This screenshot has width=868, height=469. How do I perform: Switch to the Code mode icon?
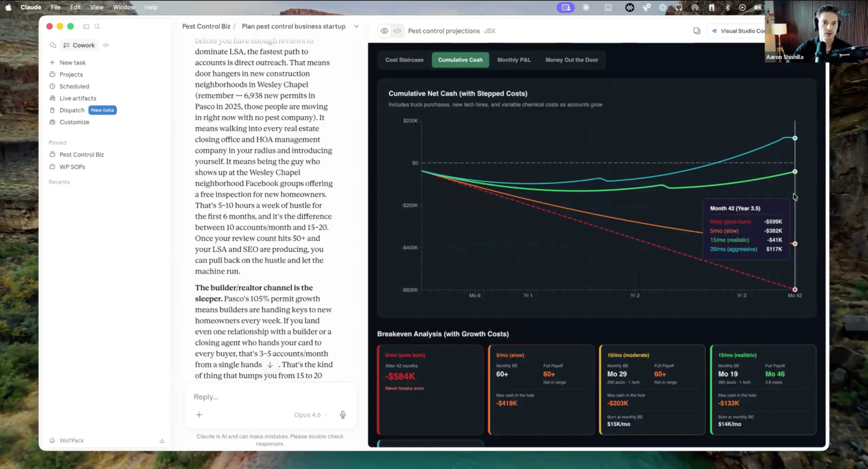(x=106, y=45)
